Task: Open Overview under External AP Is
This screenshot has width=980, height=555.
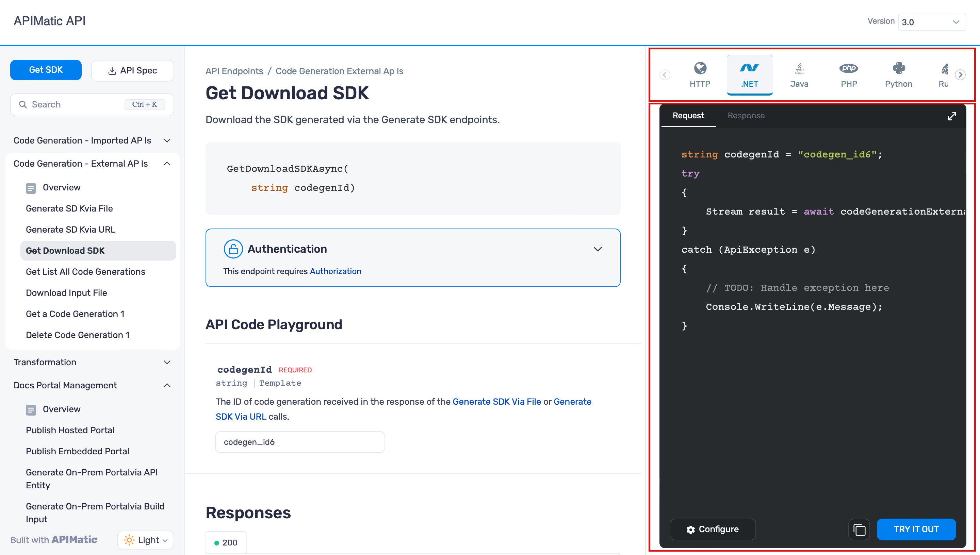Action: [61, 187]
